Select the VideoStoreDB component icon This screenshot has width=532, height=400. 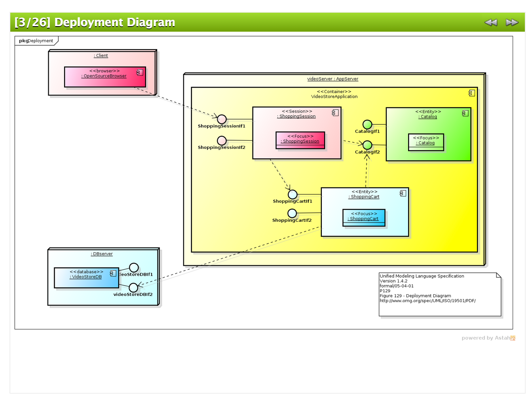[113, 273]
